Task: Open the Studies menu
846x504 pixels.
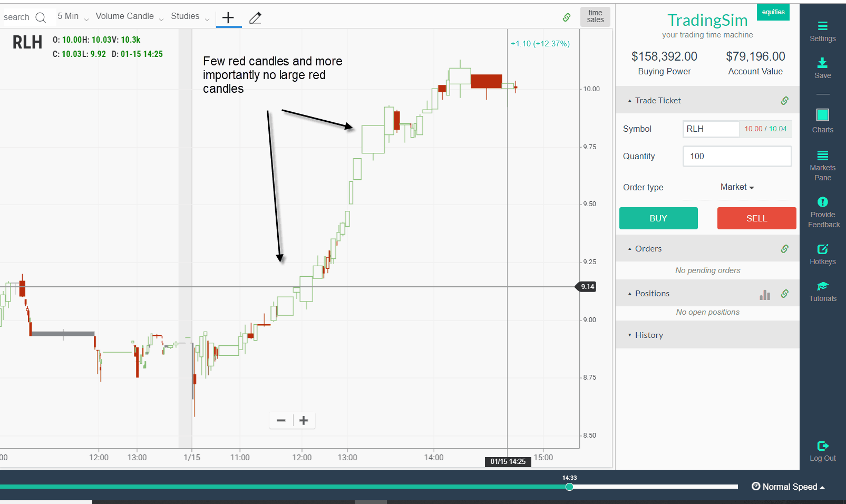Action: point(184,16)
